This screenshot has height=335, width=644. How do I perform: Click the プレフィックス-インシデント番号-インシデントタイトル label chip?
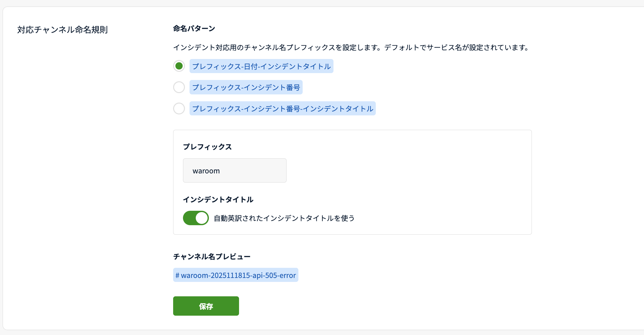pos(282,108)
